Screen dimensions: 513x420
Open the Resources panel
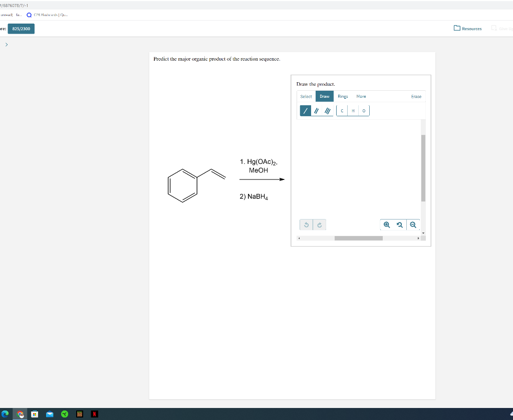467,29
